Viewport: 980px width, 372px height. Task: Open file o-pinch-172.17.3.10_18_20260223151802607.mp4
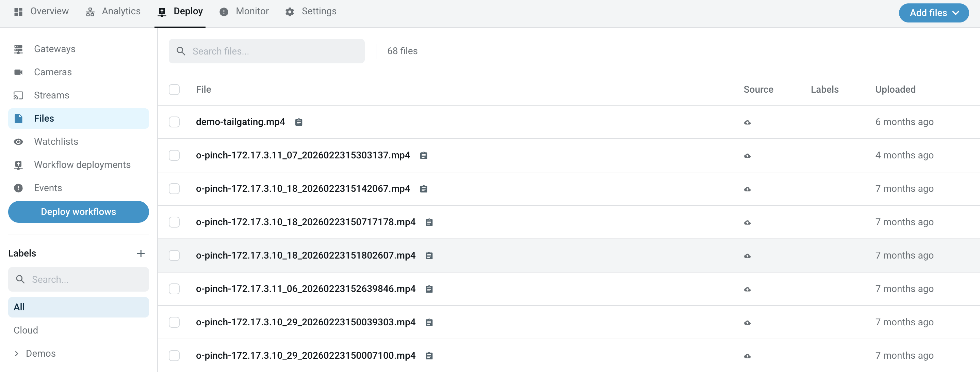pos(306,255)
